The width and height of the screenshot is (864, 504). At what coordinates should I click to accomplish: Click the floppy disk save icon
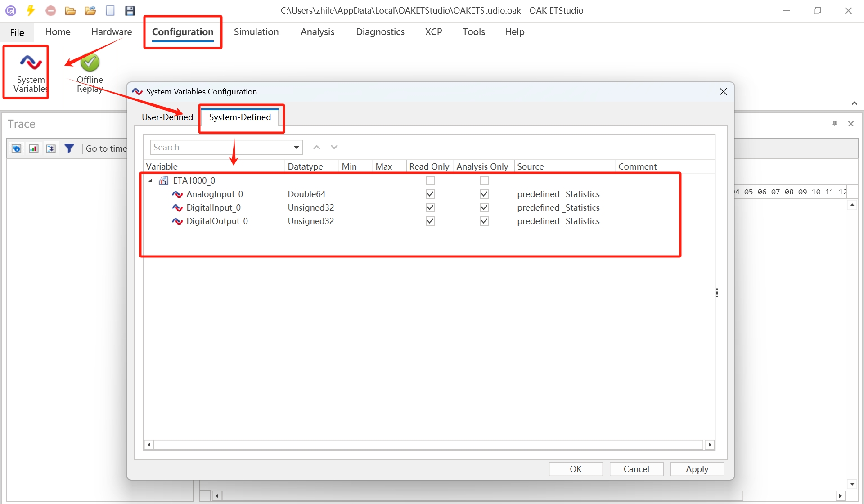click(x=130, y=10)
